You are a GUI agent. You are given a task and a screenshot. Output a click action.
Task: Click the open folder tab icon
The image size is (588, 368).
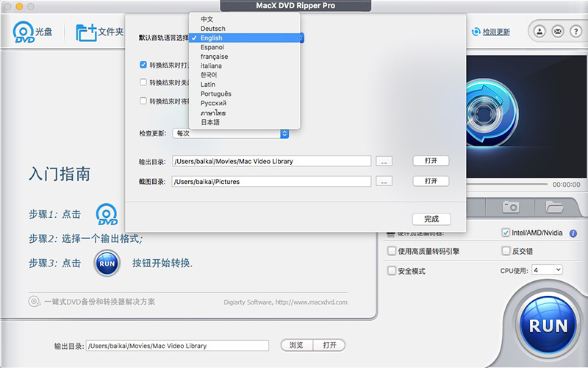(554, 207)
